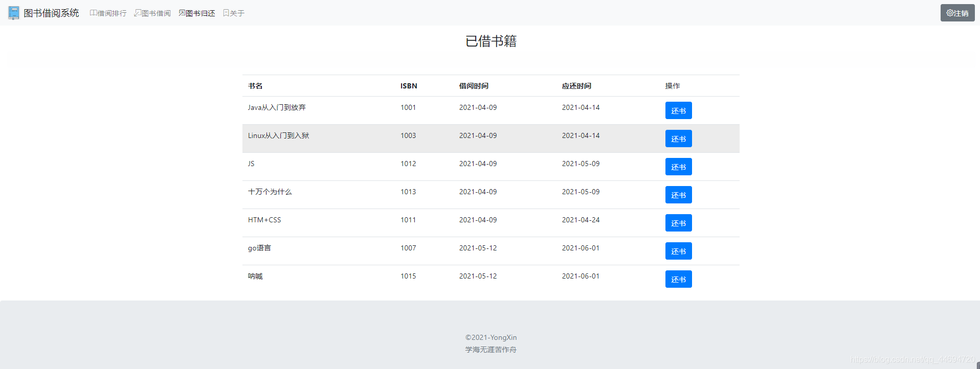Click the 图书借阅系统 brand title
Screen dimensions: 980x369
point(51,13)
